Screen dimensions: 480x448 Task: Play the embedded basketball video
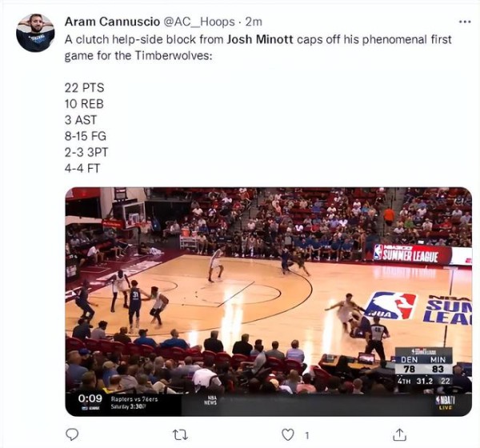(269, 302)
